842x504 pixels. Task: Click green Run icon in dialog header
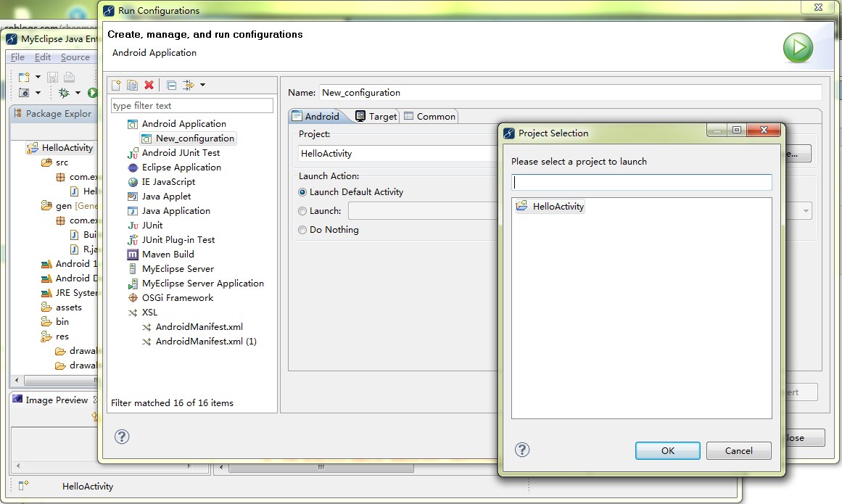(x=798, y=48)
